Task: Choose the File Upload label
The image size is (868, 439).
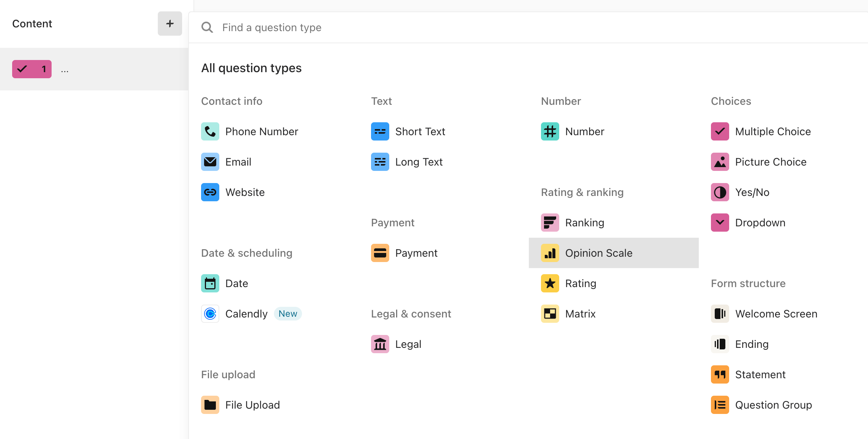Action: pos(253,405)
